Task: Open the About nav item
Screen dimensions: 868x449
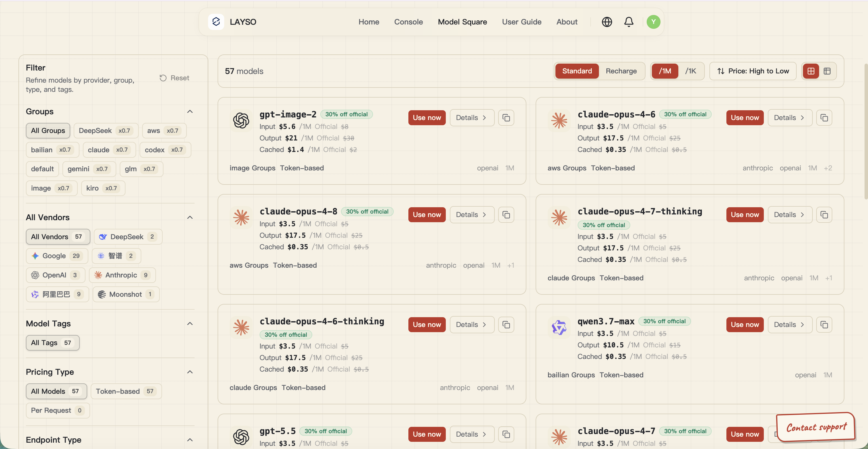Action: 567,22
